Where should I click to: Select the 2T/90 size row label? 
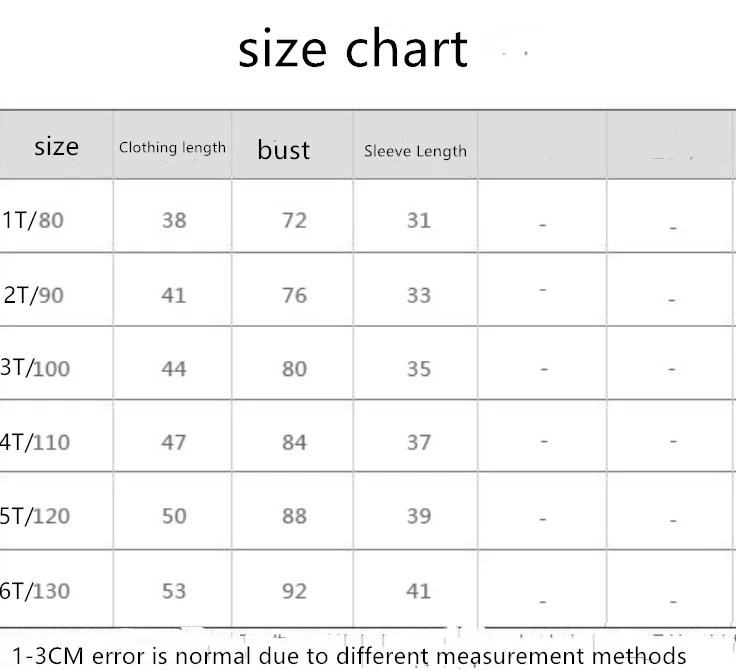(33, 295)
